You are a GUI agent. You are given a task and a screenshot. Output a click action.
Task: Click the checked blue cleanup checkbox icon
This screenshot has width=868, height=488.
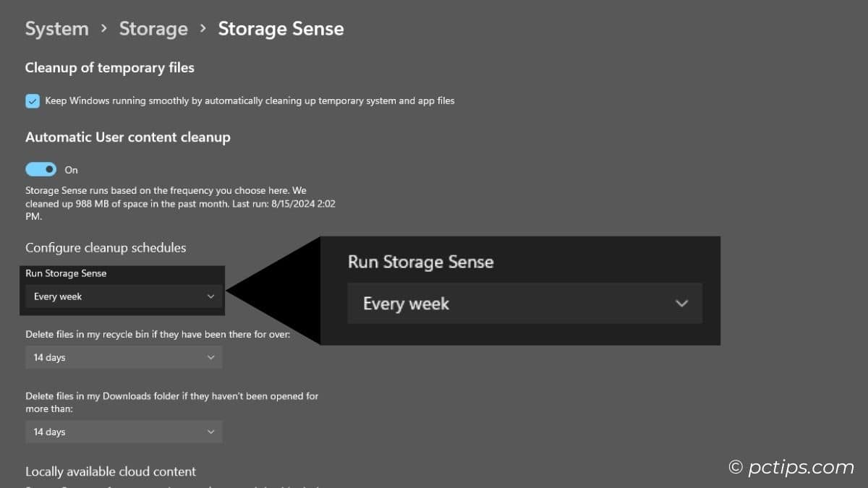(x=32, y=100)
